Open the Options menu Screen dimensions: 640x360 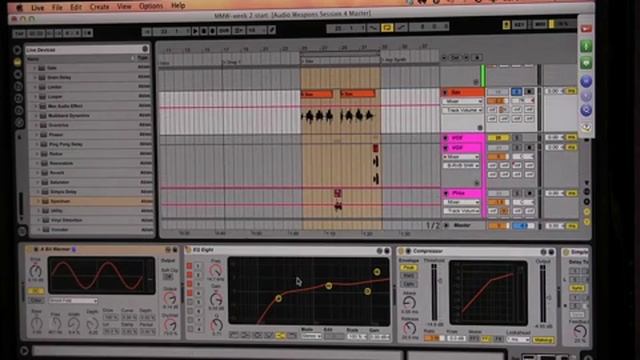[151, 6]
